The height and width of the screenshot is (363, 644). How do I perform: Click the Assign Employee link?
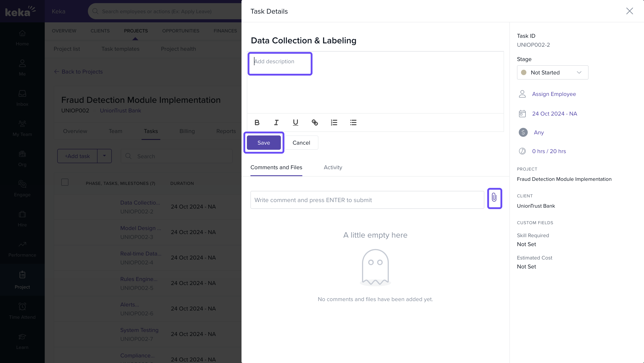[x=554, y=94]
